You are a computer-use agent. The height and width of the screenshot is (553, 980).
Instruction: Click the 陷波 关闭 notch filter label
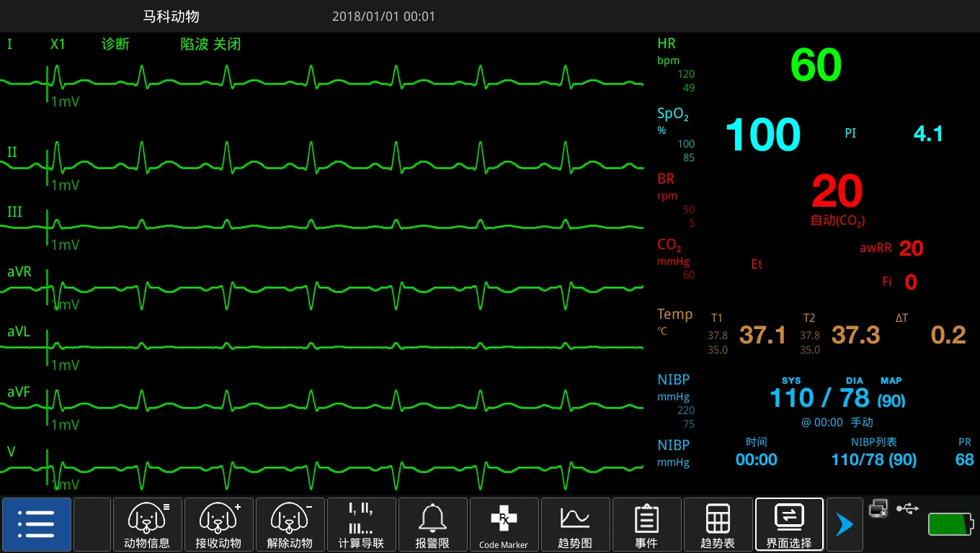pyautogui.click(x=210, y=45)
